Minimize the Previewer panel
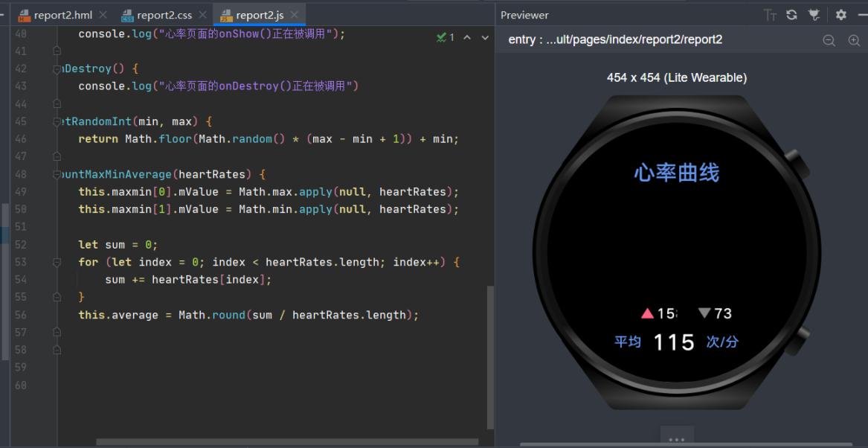This screenshot has height=448, width=868. 861,15
